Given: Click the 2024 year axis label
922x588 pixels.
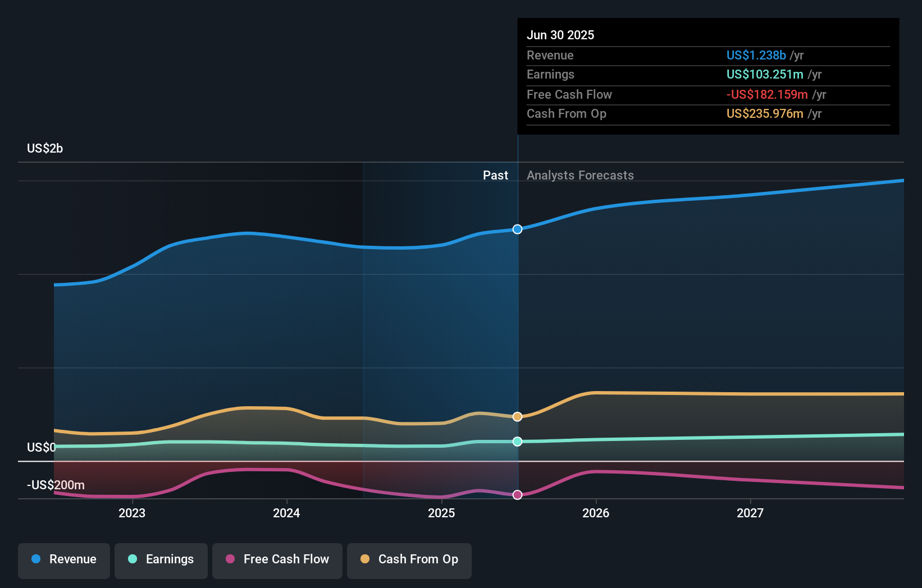Looking at the screenshot, I should [286, 512].
